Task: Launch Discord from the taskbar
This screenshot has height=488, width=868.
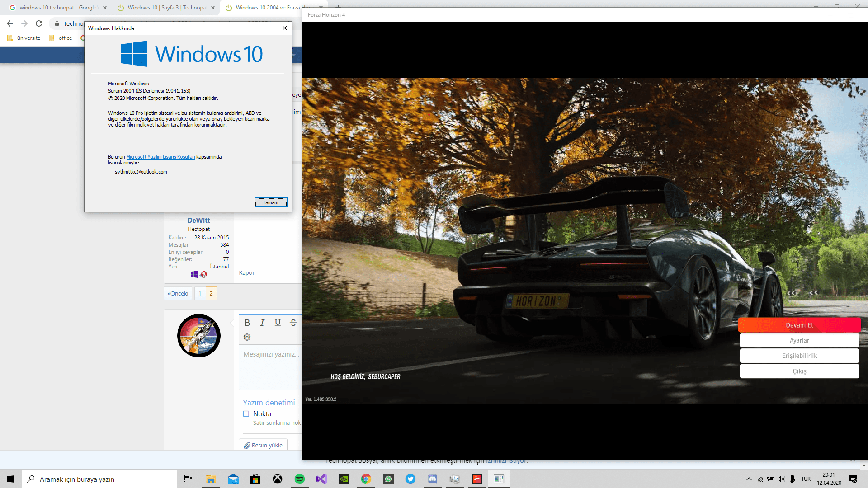Action: click(432, 479)
